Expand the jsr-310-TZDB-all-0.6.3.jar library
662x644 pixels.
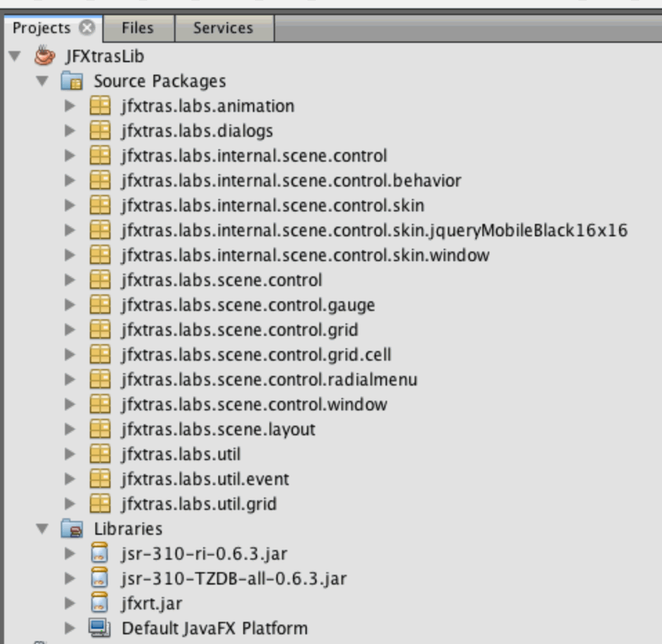pos(70,579)
